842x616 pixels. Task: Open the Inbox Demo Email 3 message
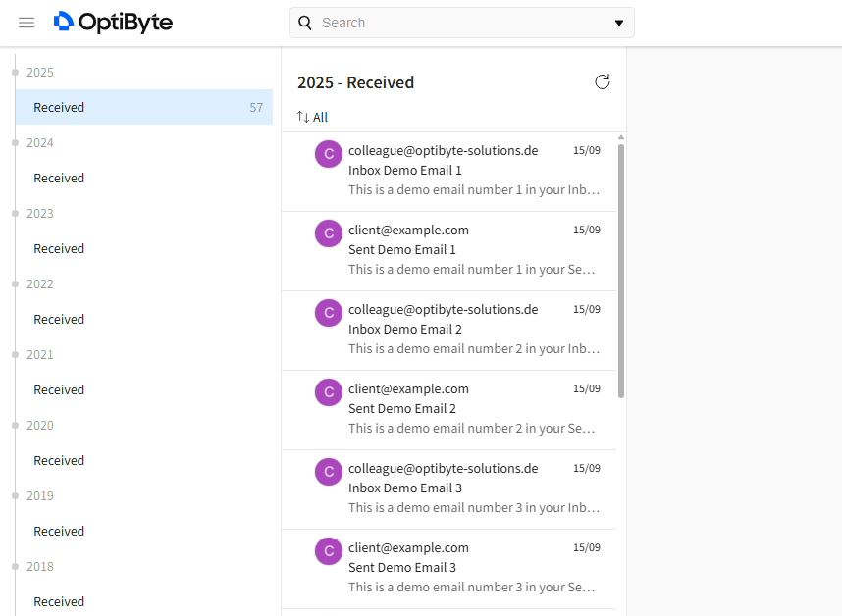click(x=448, y=489)
